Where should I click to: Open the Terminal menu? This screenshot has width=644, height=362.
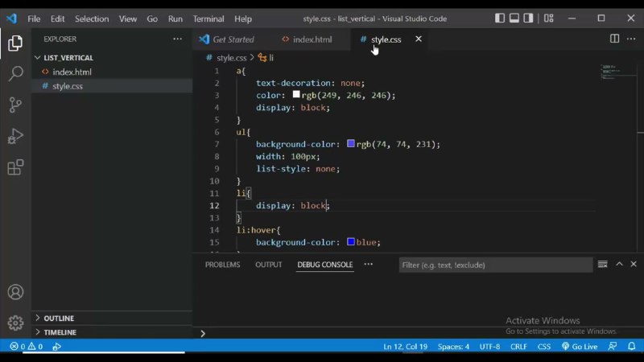pos(208,19)
